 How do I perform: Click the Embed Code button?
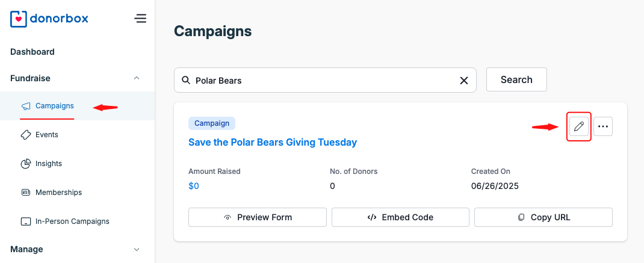(x=400, y=217)
